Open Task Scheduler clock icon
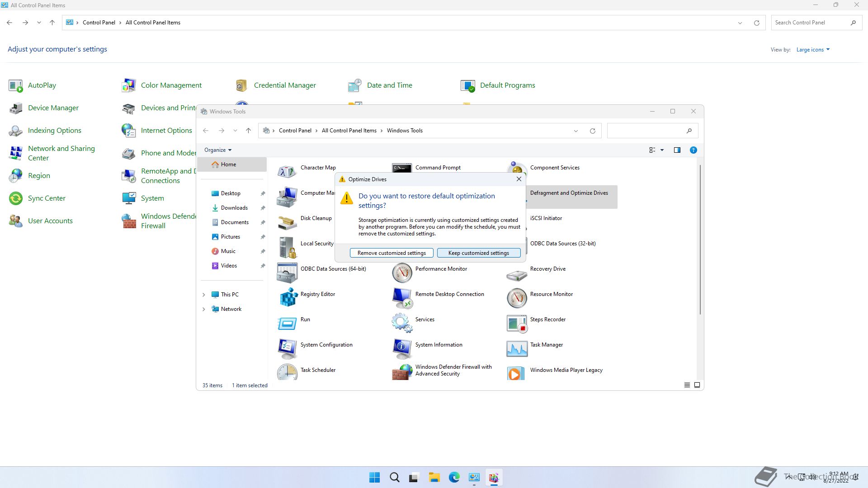 point(288,372)
